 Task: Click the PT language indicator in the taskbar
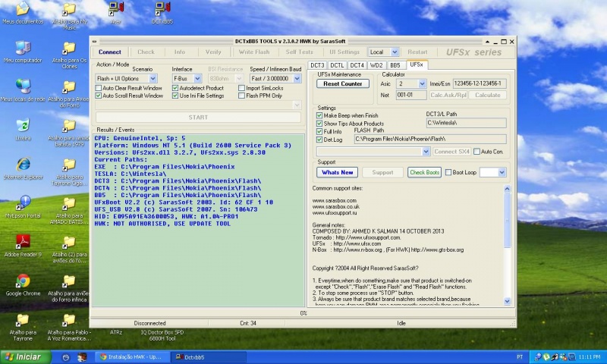520,356
